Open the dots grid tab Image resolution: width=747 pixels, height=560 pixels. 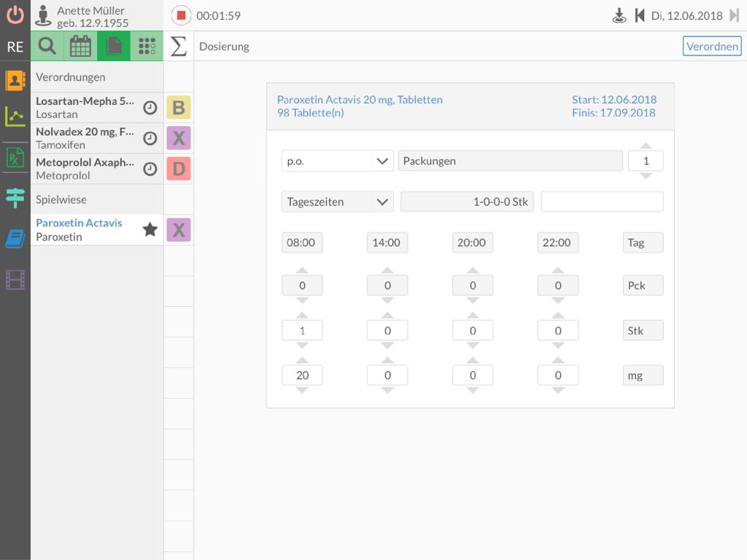point(147,46)
